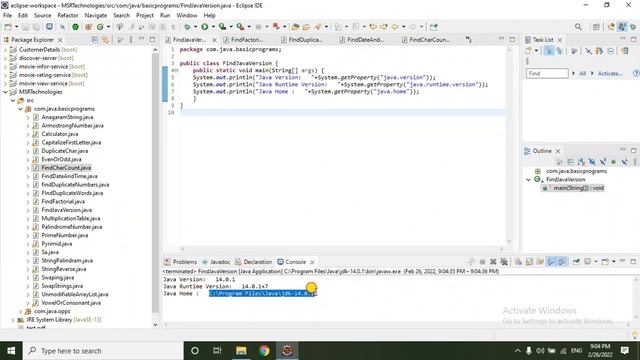Click the editor horizontal scrollbar
The width and height of the screenshot is (640, 360).
(342, 248)
